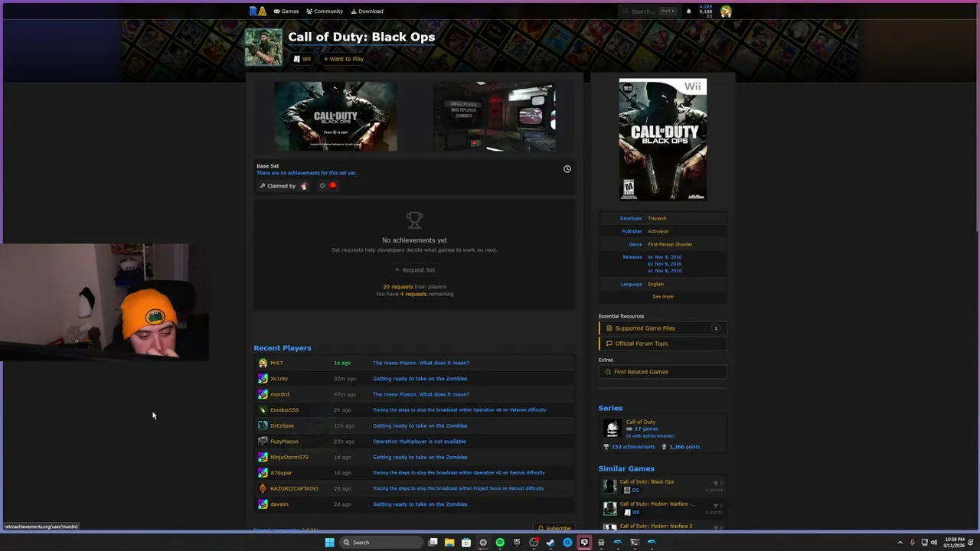
Task: Open A7Super player profile
Action: 281,473
